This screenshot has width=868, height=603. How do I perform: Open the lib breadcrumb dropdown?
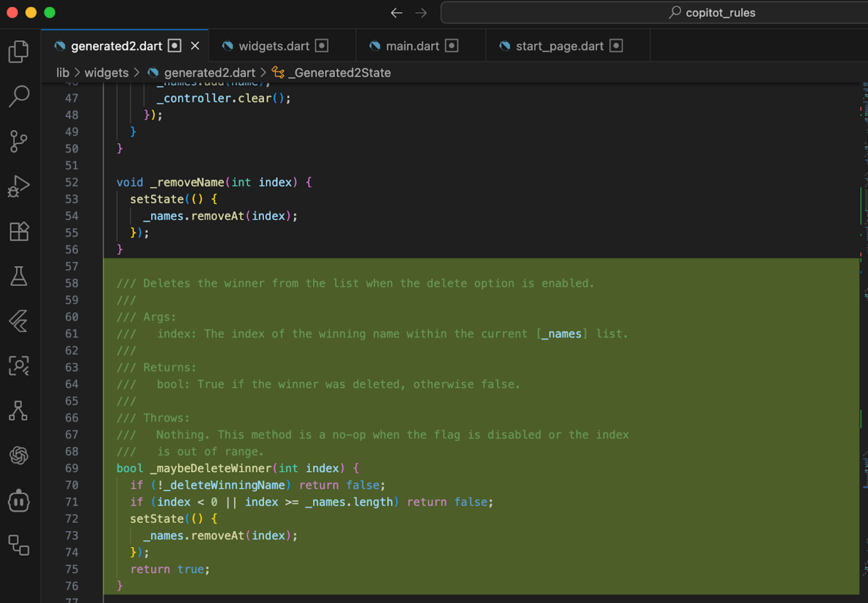tap(62, 72)
